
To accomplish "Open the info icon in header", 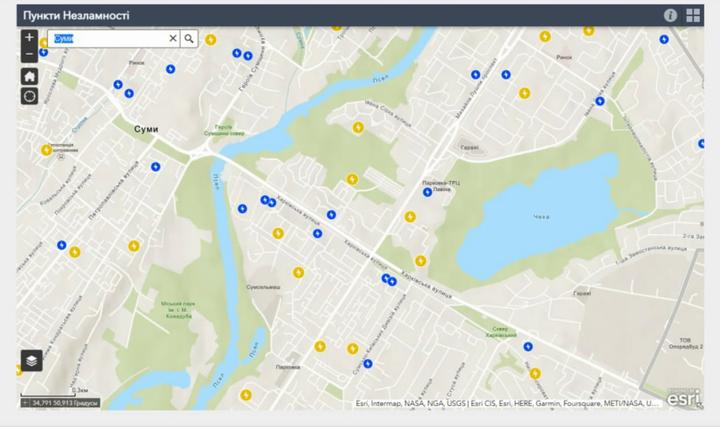I will 670,15.
